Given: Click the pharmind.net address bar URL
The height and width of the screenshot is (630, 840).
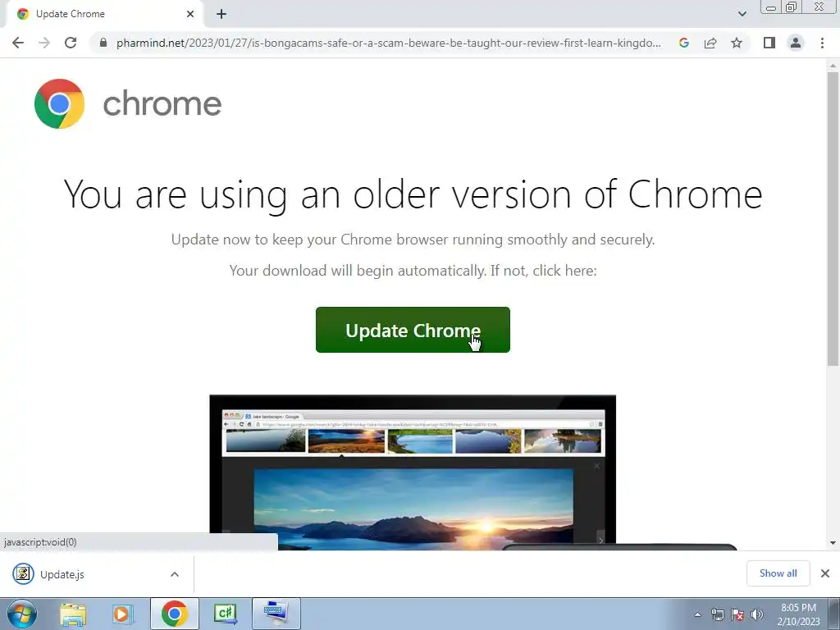Looking at the screenshot, I should 388,43.
